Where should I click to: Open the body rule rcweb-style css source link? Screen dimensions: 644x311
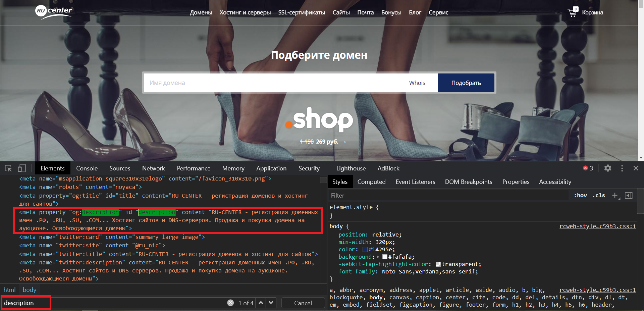pyautogui.click(x=597, y=226)
